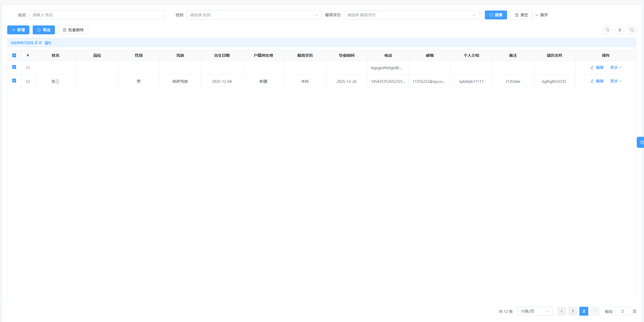
Task: Click the 姓名 input field
Action: [x=97, y=15]
